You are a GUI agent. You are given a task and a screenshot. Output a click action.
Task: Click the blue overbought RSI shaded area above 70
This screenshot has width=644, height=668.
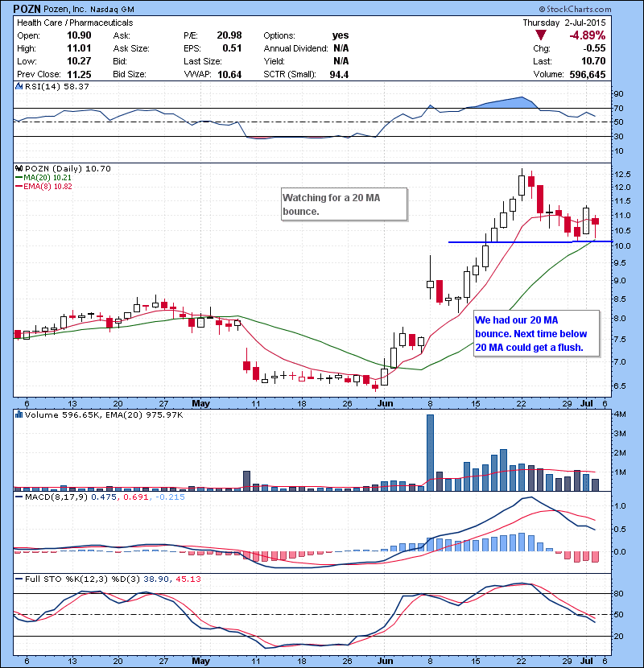click(507, 103)
